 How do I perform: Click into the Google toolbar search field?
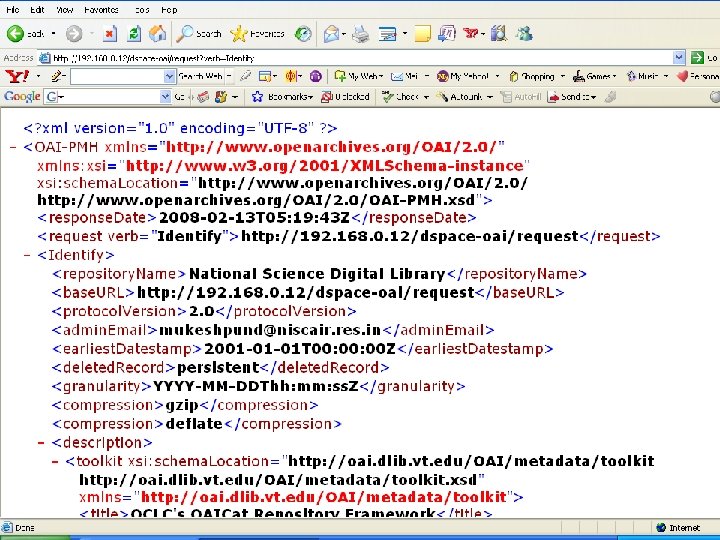[x=108, y=97]
